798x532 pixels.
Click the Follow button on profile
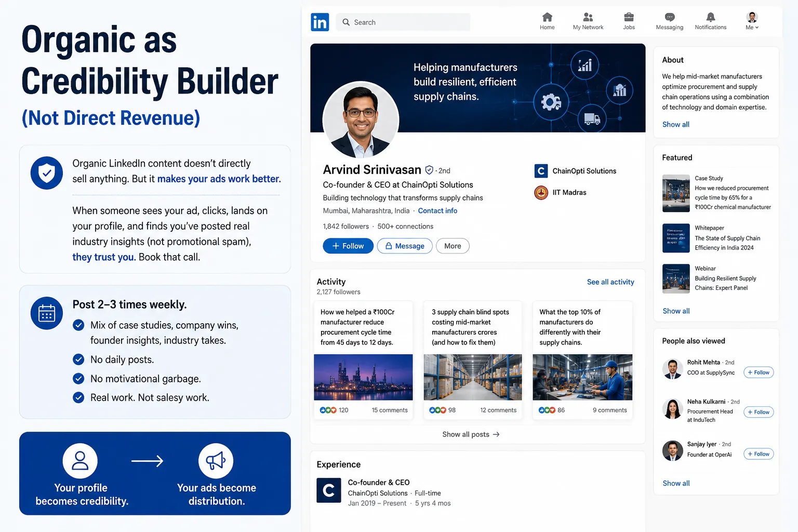click(x=348, y=246)
